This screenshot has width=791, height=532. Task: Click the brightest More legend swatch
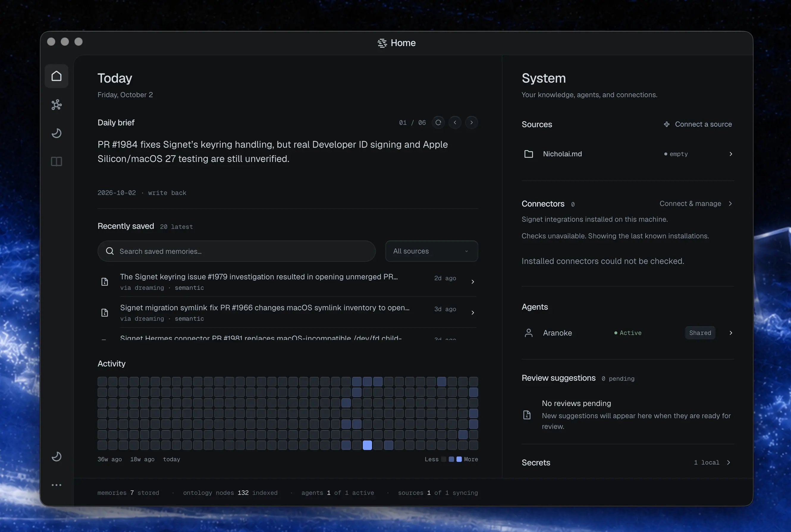pos(459,459)
